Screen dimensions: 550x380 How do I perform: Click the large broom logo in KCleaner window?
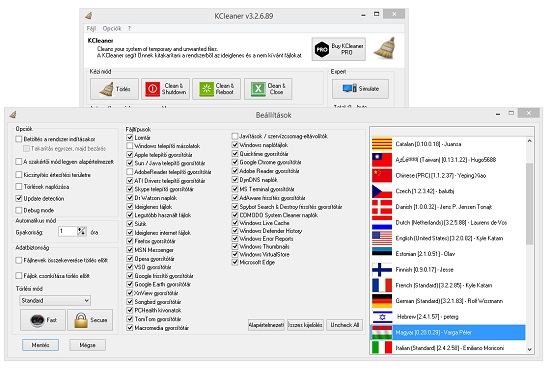[x=384, y=48]
